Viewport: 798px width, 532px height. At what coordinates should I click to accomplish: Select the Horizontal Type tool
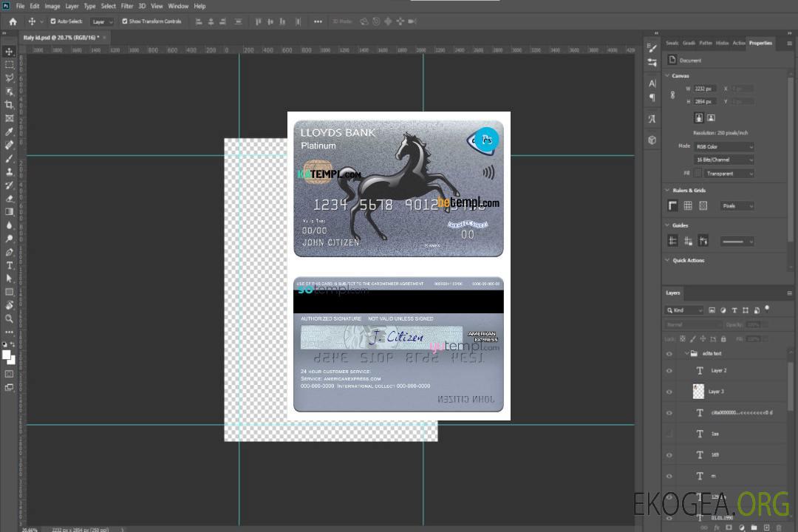point(9,265)
